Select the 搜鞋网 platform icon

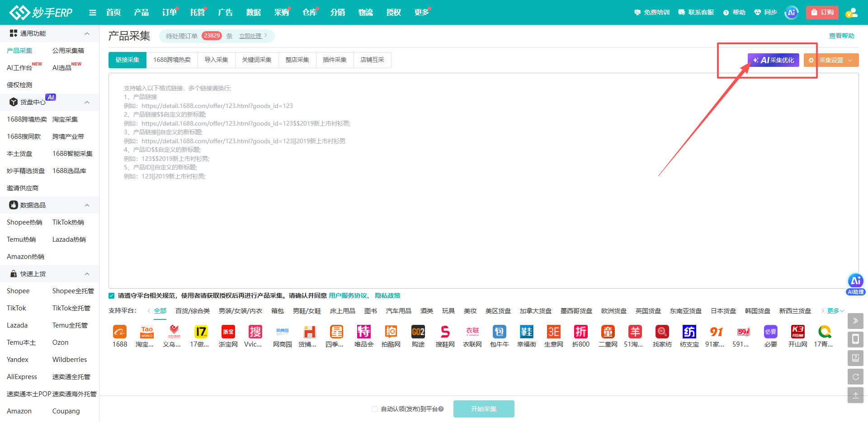[445, 332]
